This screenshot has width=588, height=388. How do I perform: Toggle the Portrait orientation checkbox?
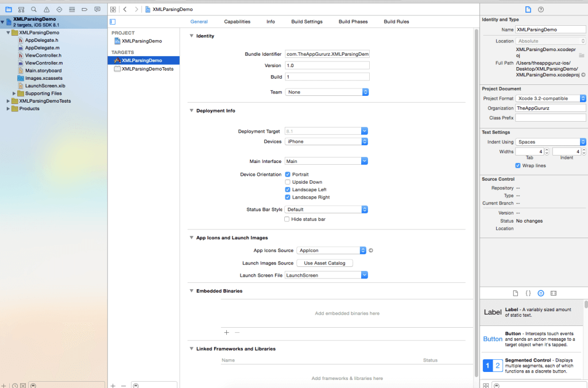click(x=288, y=174)
